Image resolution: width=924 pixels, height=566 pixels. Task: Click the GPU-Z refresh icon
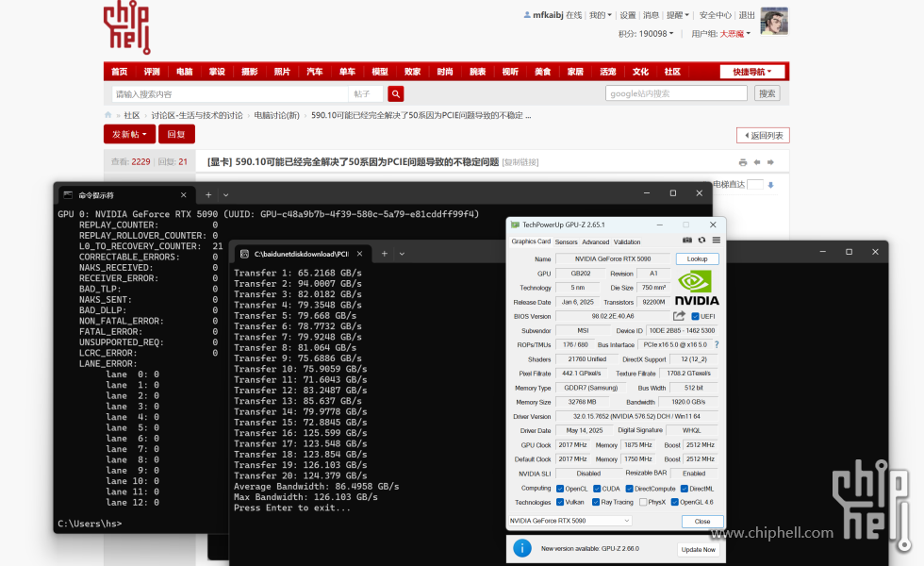(701, 241)
